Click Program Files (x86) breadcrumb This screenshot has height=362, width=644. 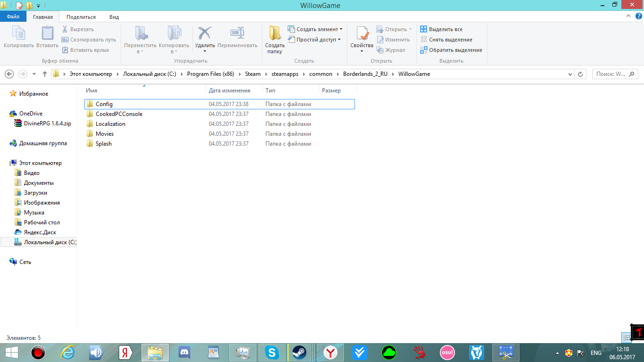pos(210,74)
